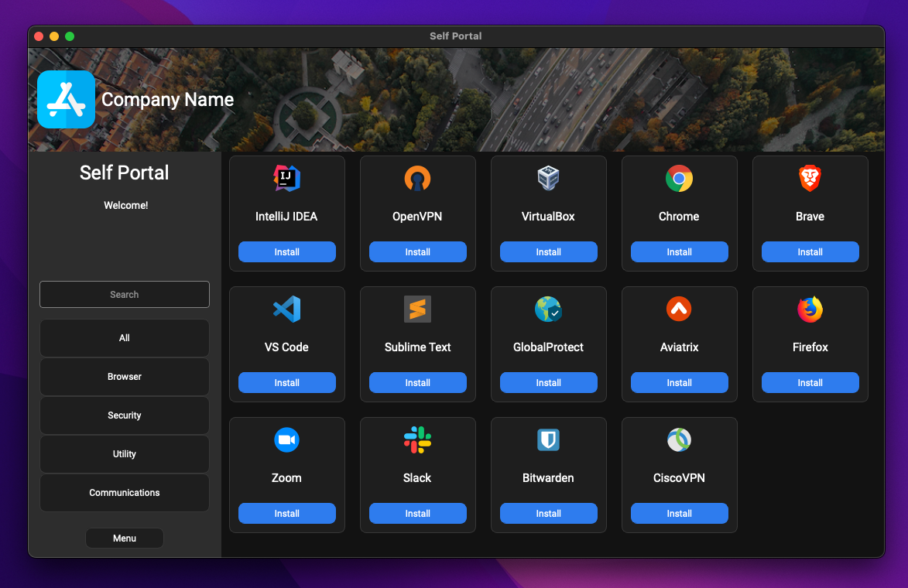Click the Brave lion icon

point(810,178)
